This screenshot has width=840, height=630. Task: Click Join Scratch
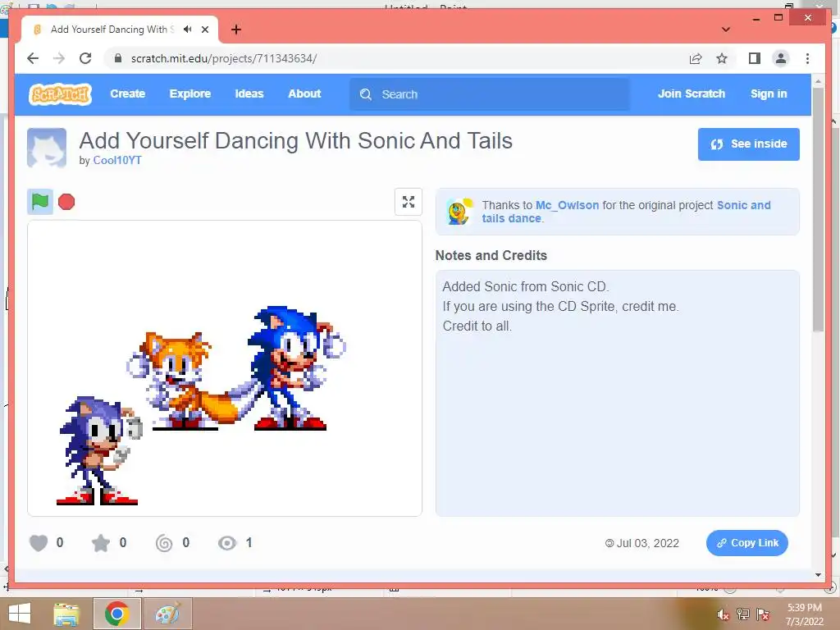pos(691,94)
